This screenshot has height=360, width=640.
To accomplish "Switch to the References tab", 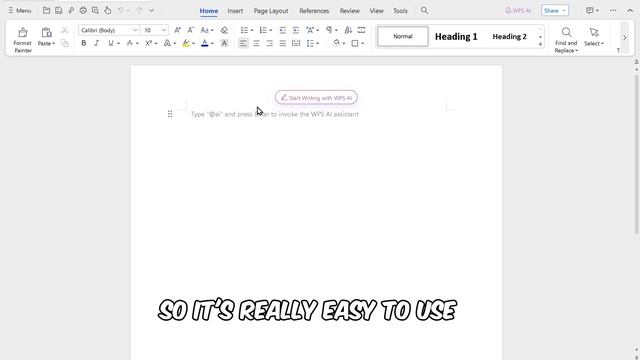I will [x=314, y=11].
